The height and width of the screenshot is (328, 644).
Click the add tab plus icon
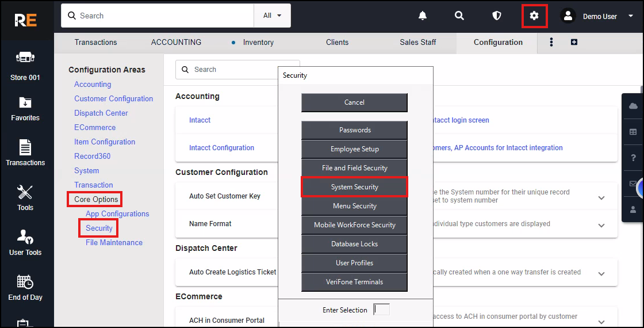574,42
